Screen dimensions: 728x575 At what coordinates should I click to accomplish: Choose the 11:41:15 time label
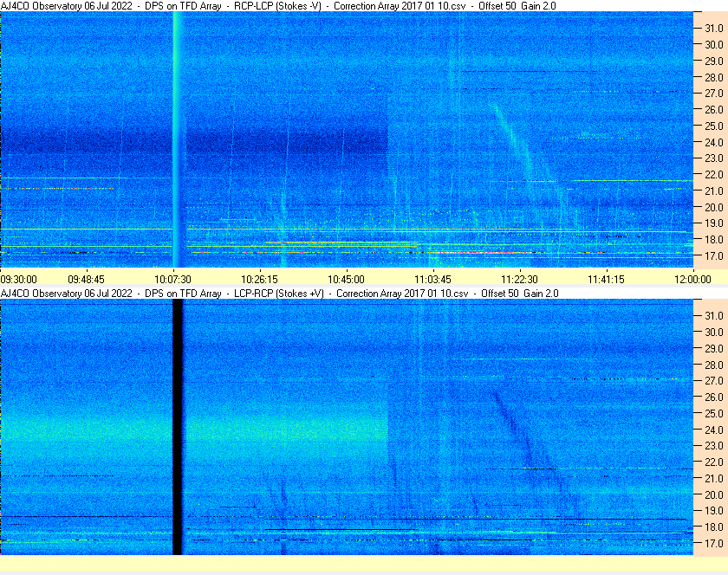pyautogui.click(x=607, y=280)
